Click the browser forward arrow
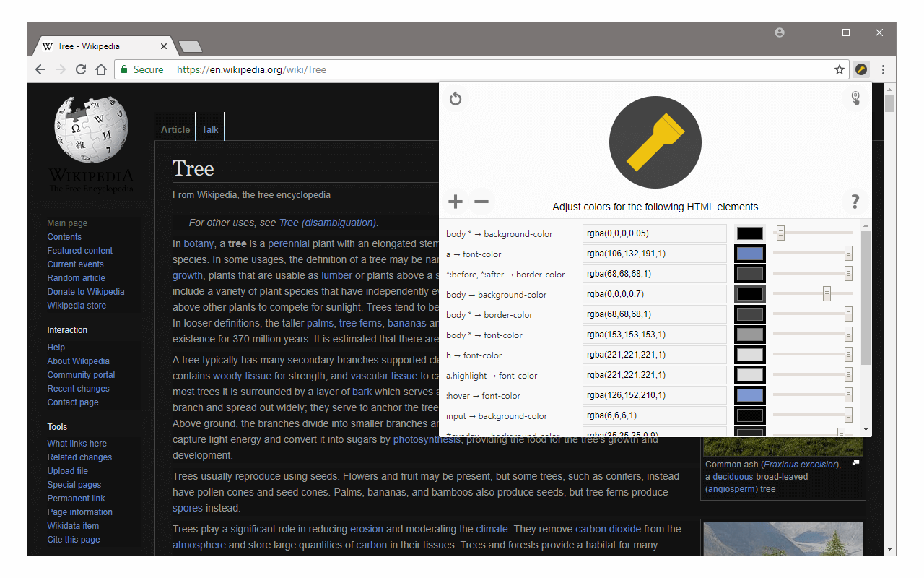924x578 pixels. click(x=61, y=69)
